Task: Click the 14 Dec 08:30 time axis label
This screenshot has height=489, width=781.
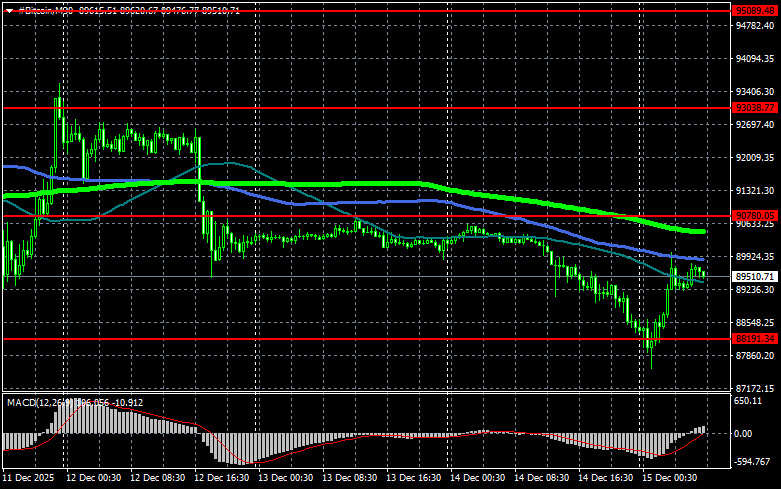Action: 541,478
